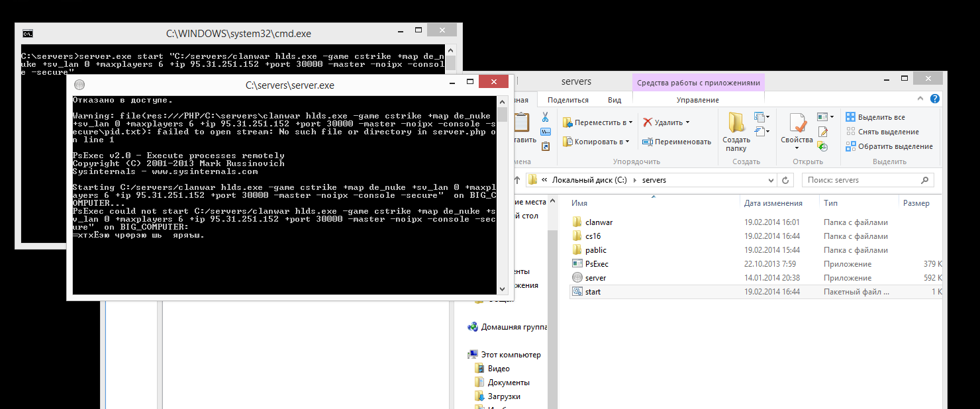Image resolution: width=980 pixels, height=409 pixels.
Task: Expand the Delete (Удалить) dropdown arrow
Action: [687, 122]
